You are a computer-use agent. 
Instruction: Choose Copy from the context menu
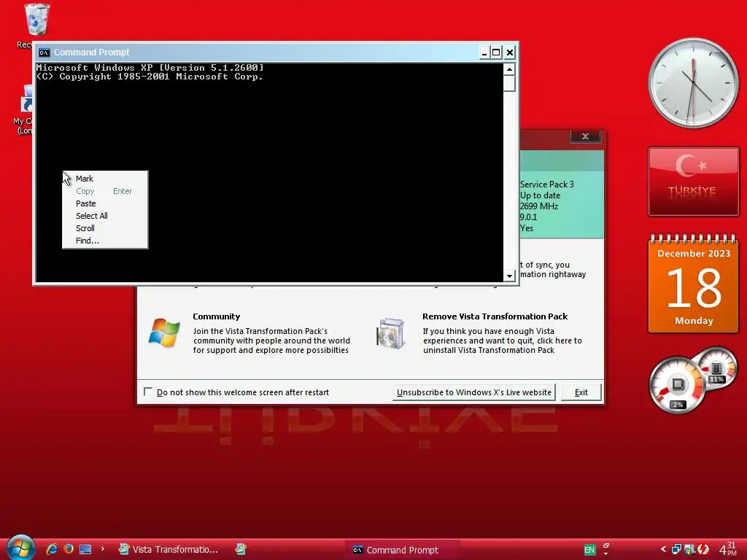click(x=105, y=191)
